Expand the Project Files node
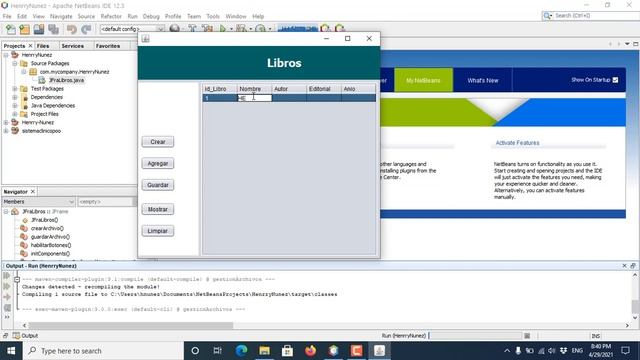640x360 pixels. click(15, 114)
